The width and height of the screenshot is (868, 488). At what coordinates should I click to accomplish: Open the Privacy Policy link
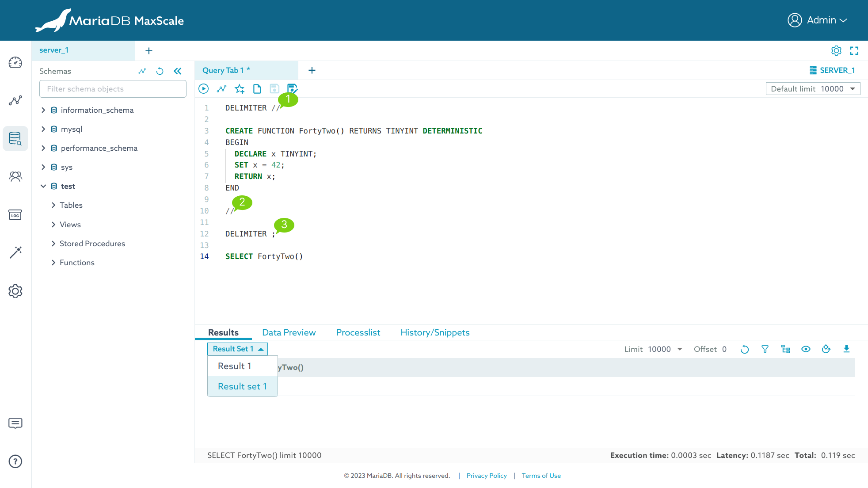[486, 476]
